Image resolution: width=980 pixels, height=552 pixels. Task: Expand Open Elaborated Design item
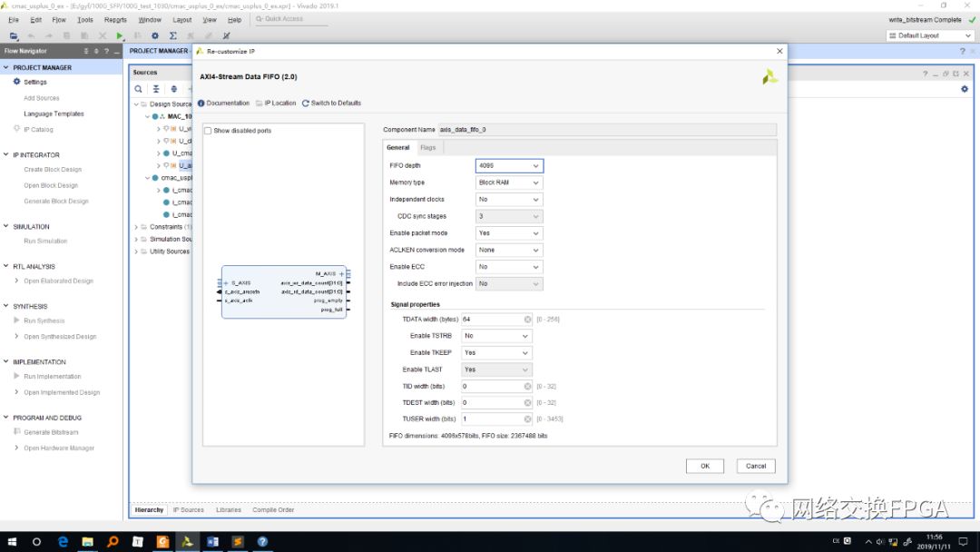click(x=16, y=281)
